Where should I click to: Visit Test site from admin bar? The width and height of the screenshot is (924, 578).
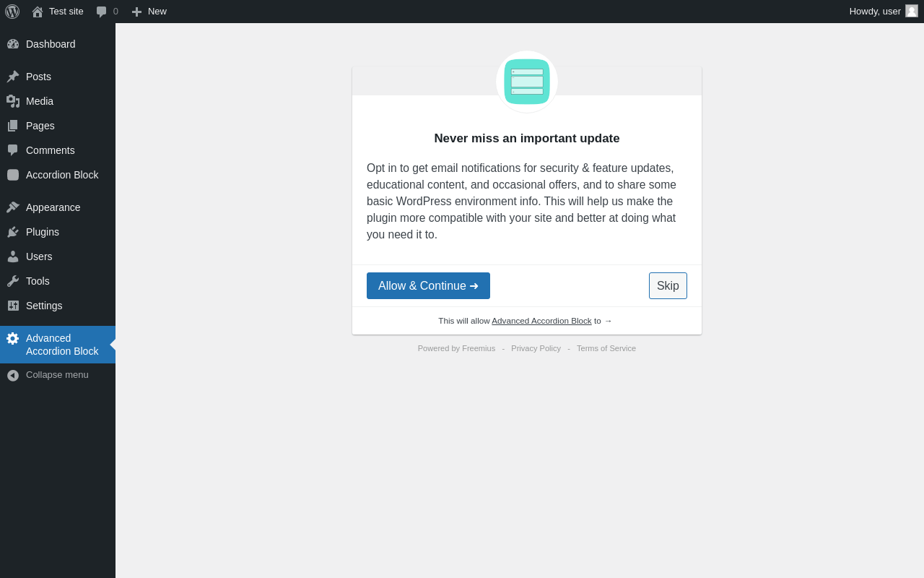[58, 12]
